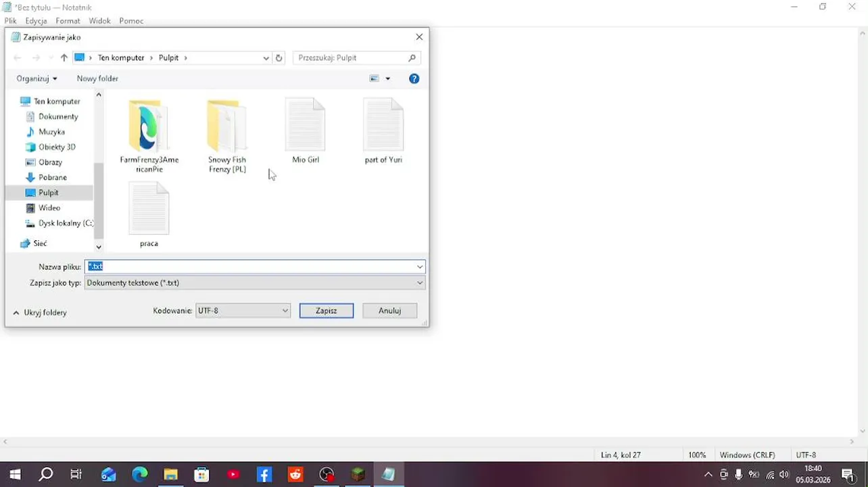
Task: Open the Format menu
Action: coord(68,21)
